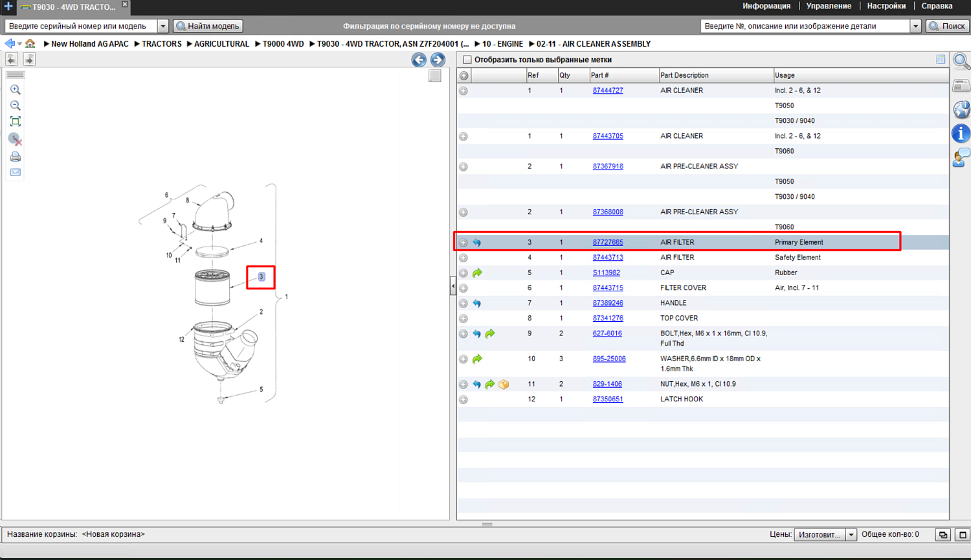Viewport: 971px width, 560px height.
Task: Navigate back with the blue breadcrumb arrow
Action: [9, 44]
